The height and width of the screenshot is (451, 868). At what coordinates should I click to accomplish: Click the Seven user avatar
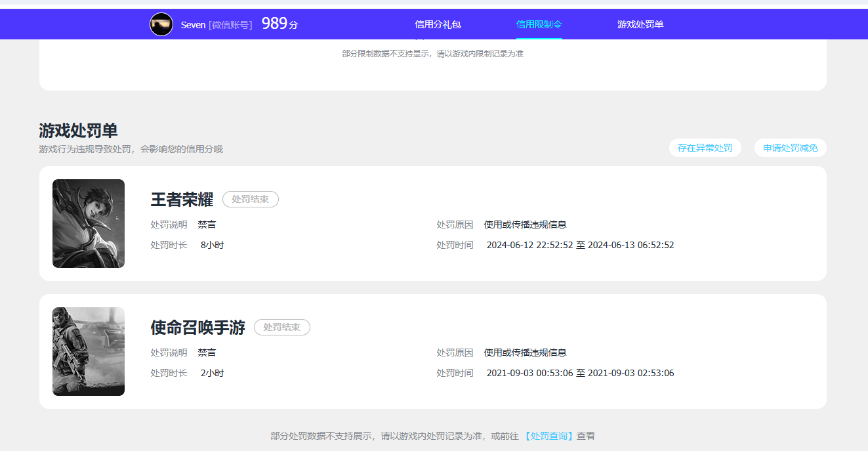161,24
